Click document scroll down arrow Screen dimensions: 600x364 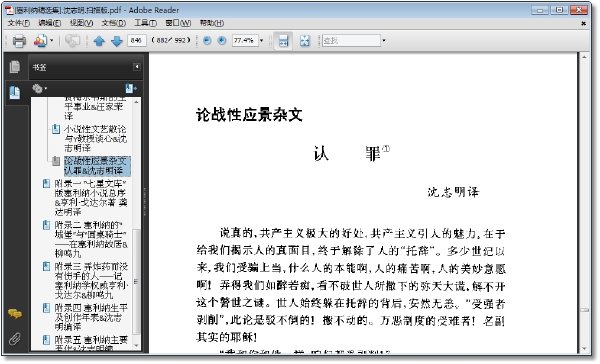tap(584, 349)
